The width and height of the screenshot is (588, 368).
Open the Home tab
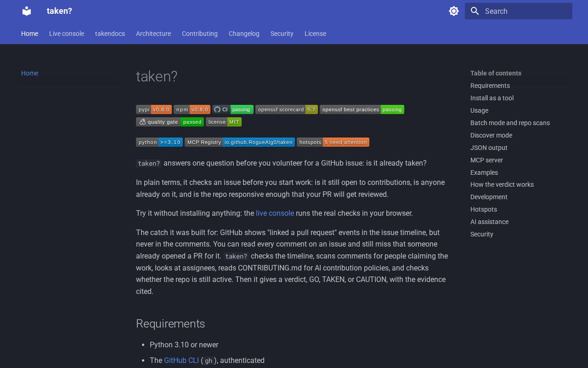(x=29, y=34)
